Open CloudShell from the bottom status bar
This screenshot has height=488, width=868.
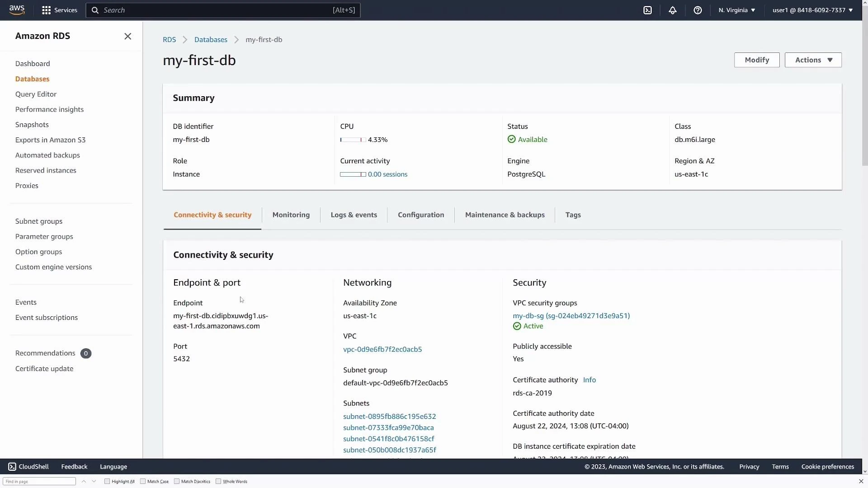pyautogui.click(x=28, y=466)
